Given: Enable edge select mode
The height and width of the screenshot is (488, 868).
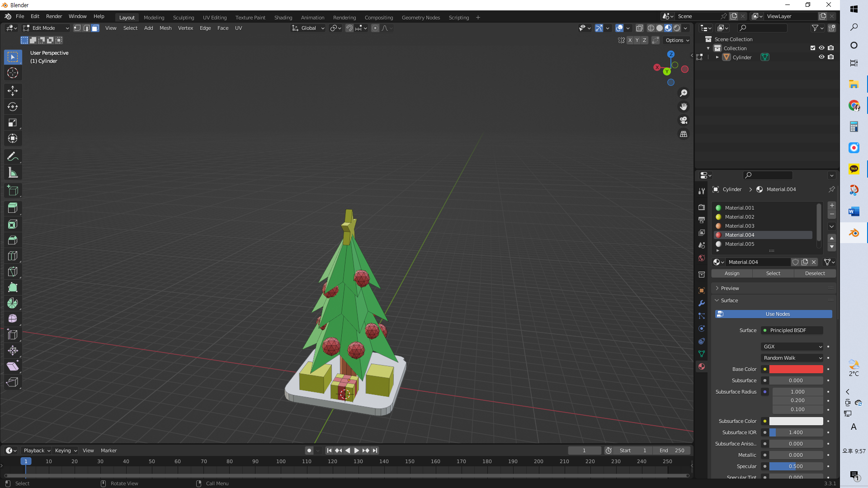Looking at the screenshot, I should tap(86, 28).
